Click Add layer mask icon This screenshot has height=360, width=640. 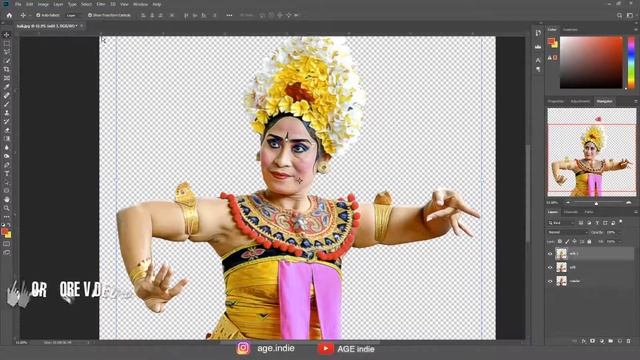click(x=592, y=341)
